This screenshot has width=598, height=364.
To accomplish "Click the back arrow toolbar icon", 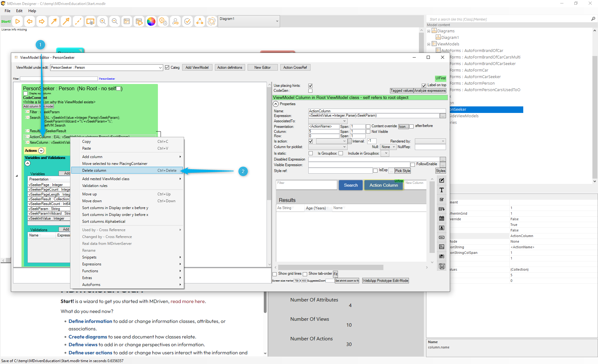I will (30, 21).
